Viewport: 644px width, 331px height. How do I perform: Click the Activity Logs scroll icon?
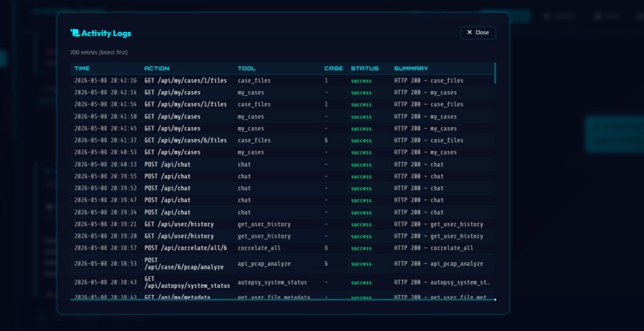(75, 33)
